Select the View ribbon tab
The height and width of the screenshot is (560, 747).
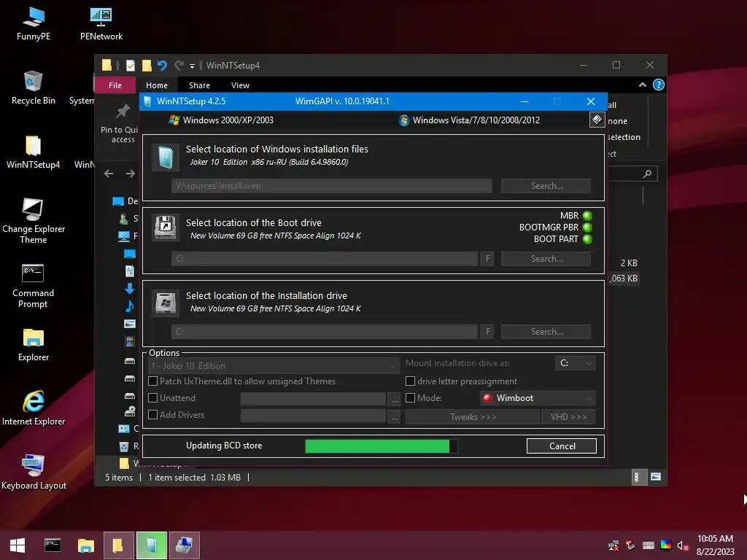coord(240,85)
